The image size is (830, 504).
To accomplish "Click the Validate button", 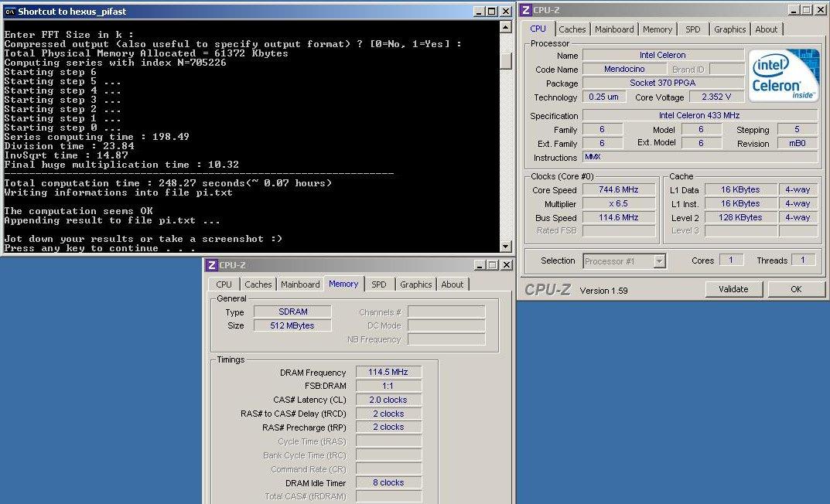I will (x=733, y=289).
